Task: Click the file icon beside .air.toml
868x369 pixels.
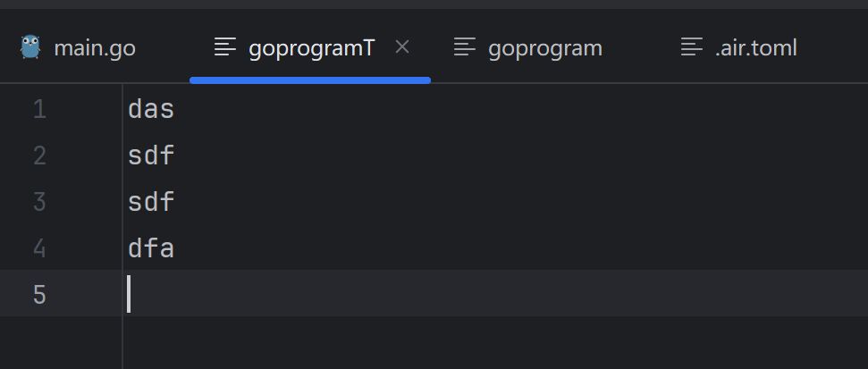Action: point(692,47)
